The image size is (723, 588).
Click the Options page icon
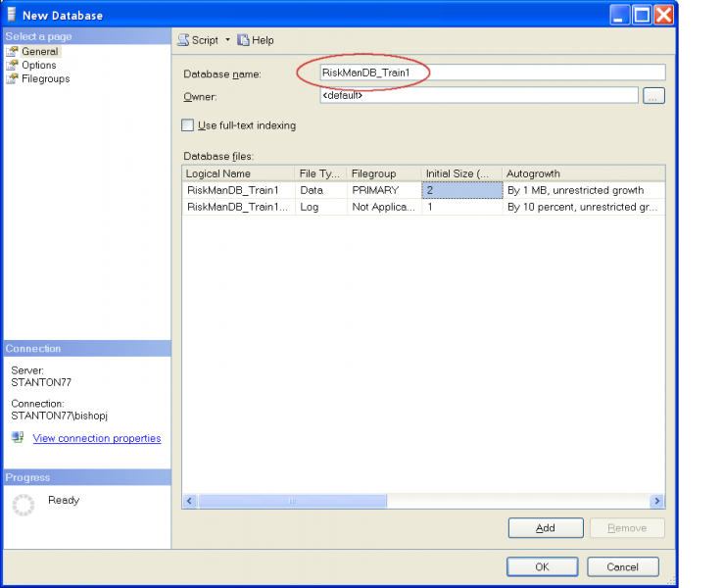(12, 65)
